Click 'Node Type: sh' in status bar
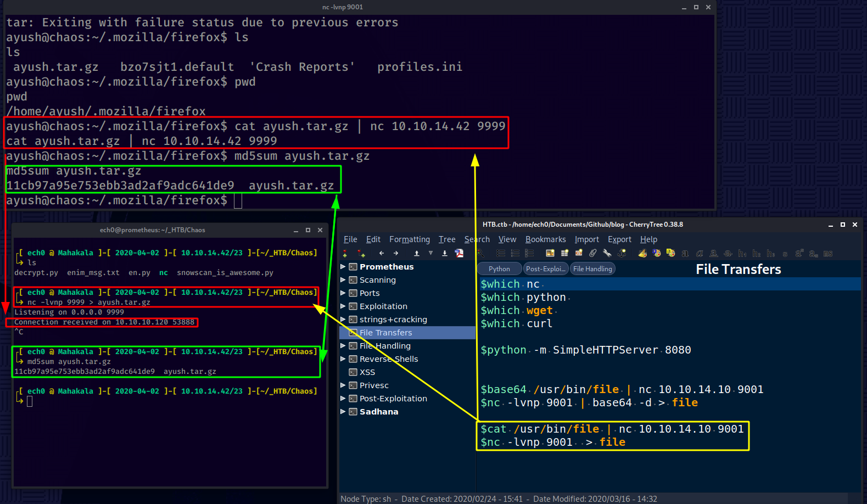Image resolution: width=867 pixels, height=504 pixels. pyautogui.click(x=366, y=499)
